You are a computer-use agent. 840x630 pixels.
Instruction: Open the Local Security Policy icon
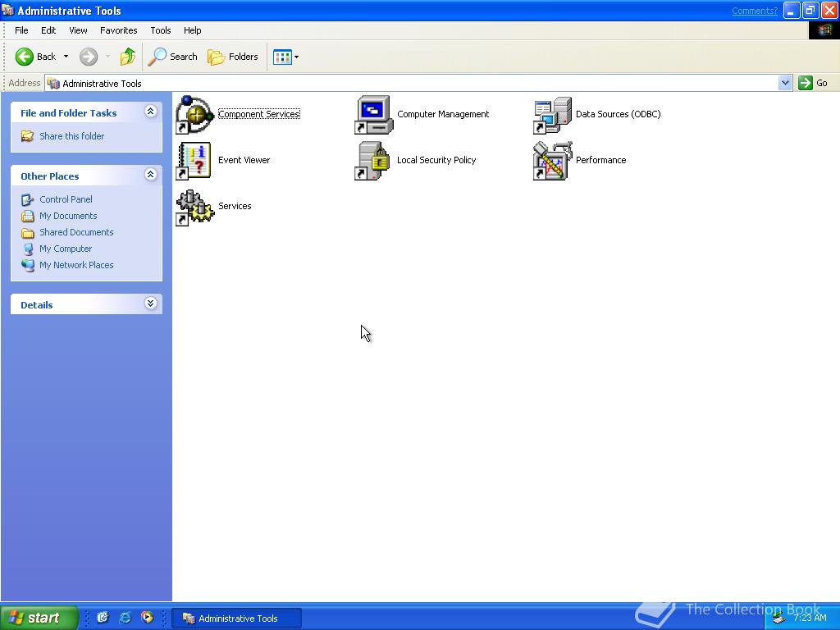374,160
